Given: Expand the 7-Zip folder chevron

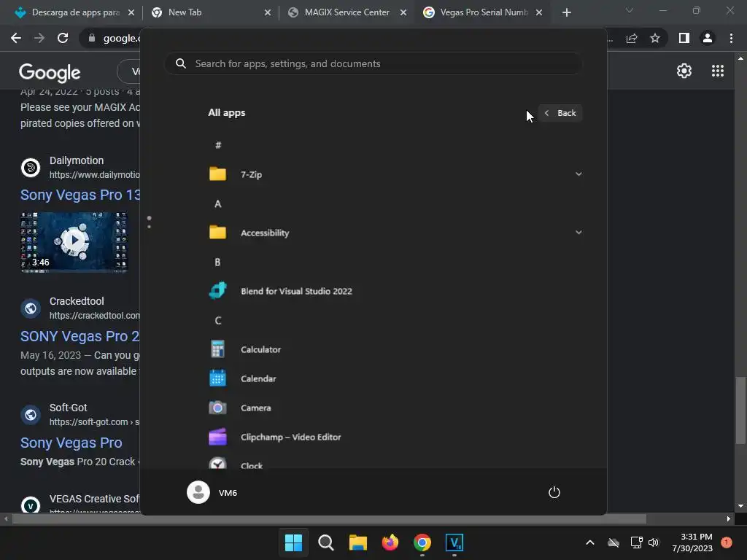Looking at the screenshot, I should tap(578, 174).
